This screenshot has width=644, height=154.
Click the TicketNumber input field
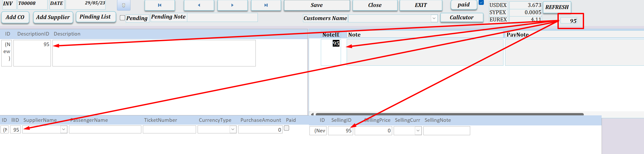point(169,129)
